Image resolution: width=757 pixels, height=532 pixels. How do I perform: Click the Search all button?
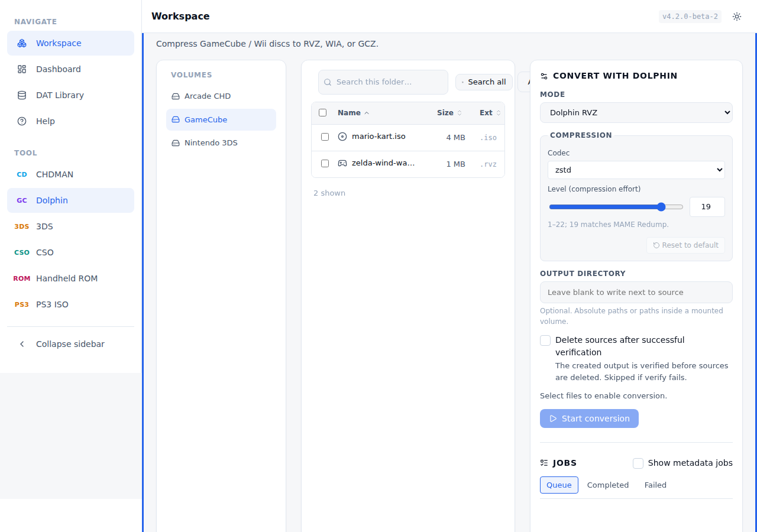click(484, 82)
